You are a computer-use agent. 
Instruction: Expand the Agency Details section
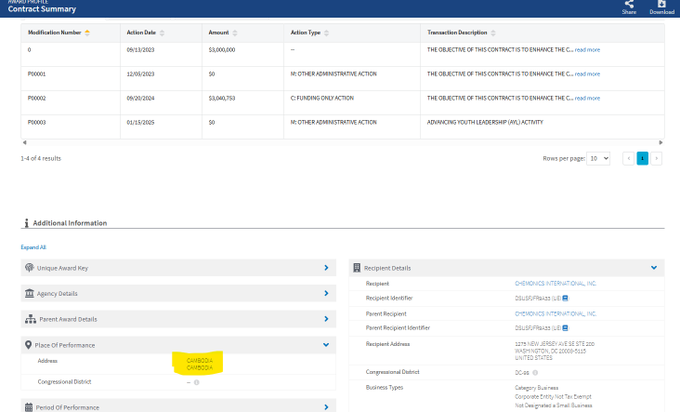click(326, 293)
